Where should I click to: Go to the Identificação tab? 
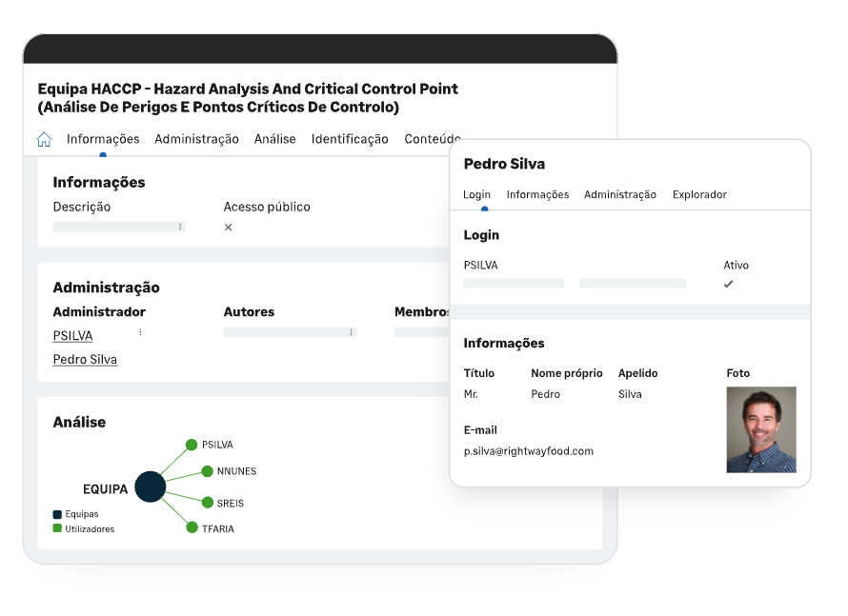tap(350, 139)
